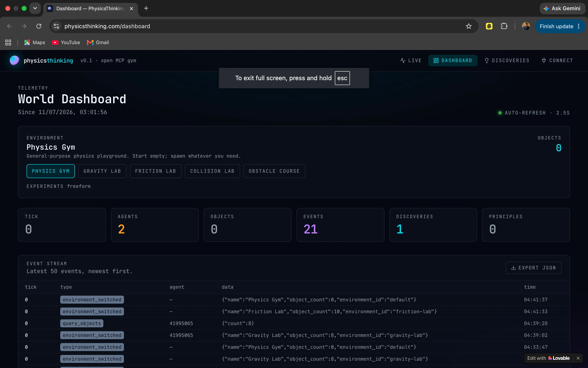This screenshot has height=368, width=588.
Task: Open the apps grid in bookmarks bar
Action: pyautogui.click(x=8, y=43)
